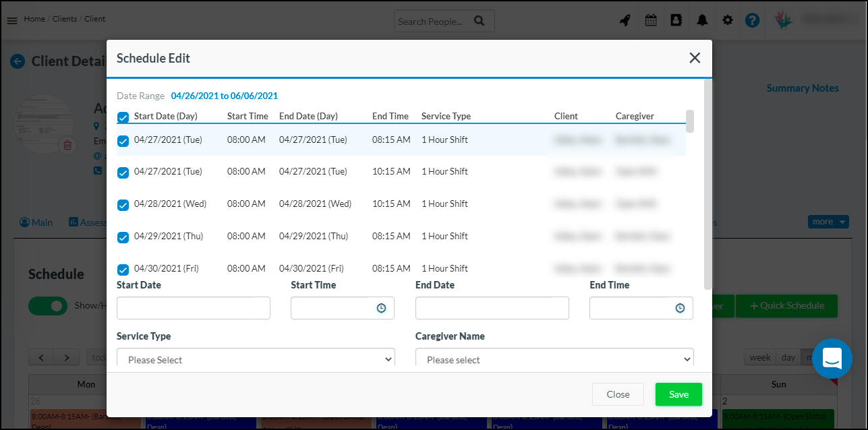Open the 04/26/2021 to 06/06/2021 date range link

[225, 96]
